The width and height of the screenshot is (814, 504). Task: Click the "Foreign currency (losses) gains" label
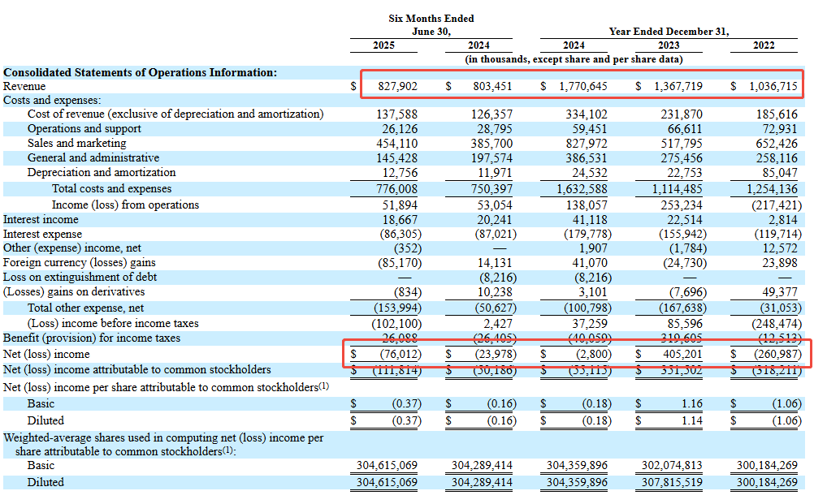click(x=80, y=263)
